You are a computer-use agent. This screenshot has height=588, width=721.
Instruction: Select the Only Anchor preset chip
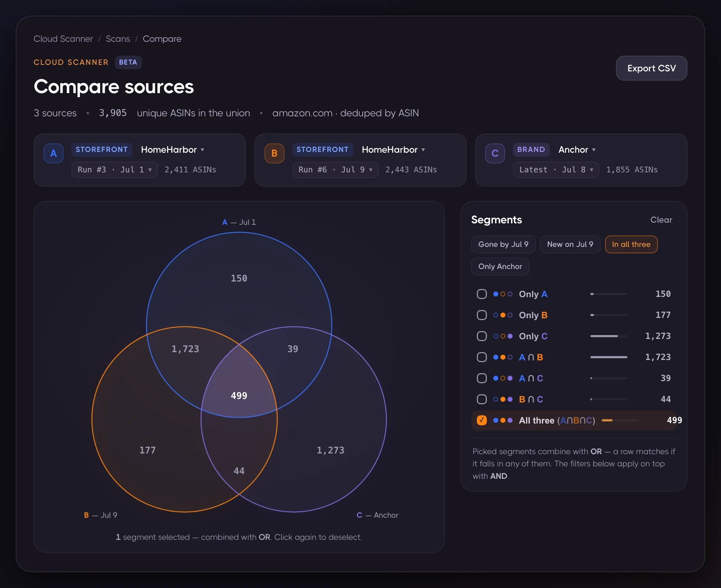(x=500, y=267)
